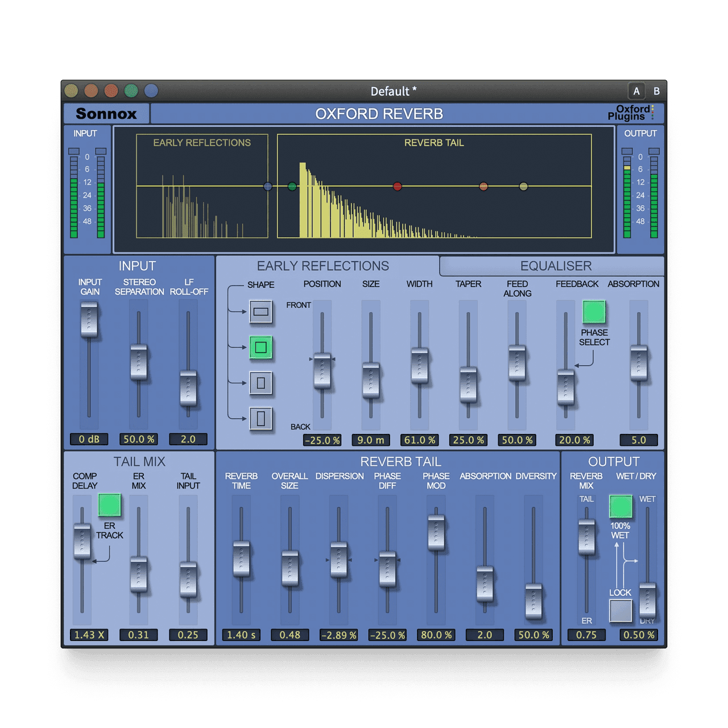Select preset slot A
The height and width of the screenshot is (728, 728).
636,91
